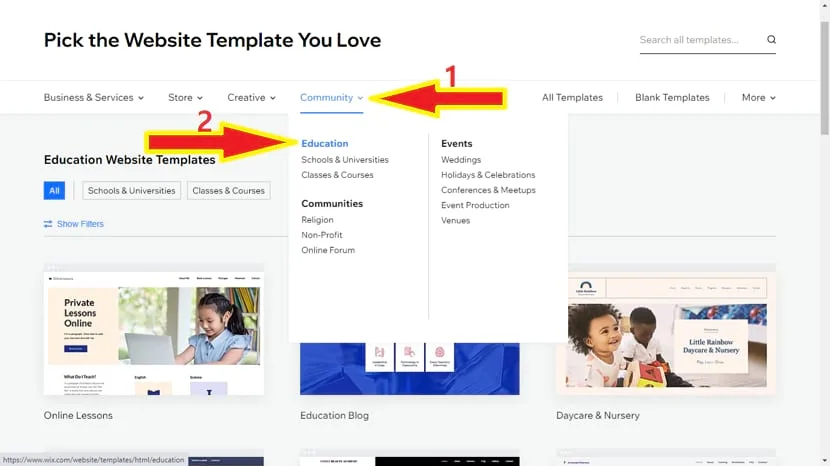Open Religion templates
This screenshot has width=830, height=466.
(x=317, y=220)
